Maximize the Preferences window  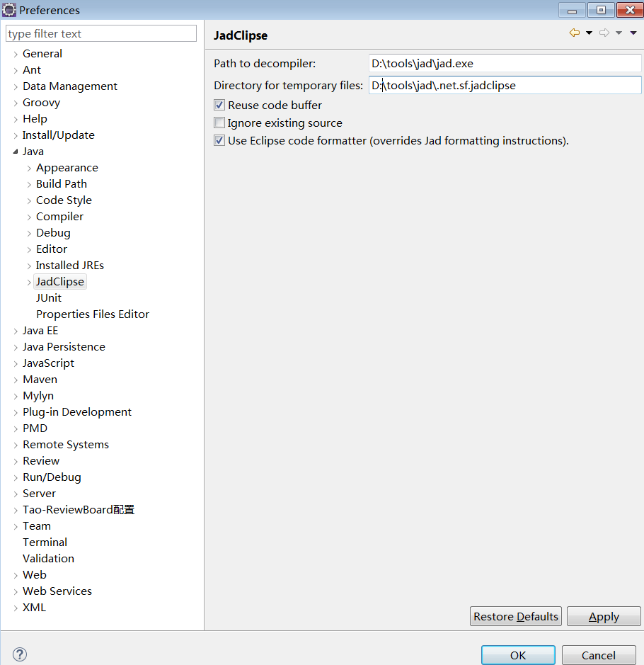(x=601, y=10)
